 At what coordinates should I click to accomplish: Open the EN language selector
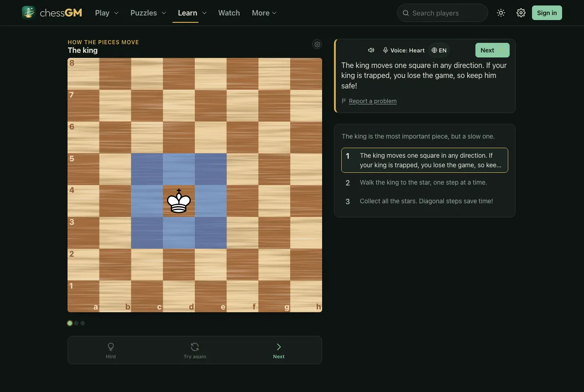[x=439, y=50]
